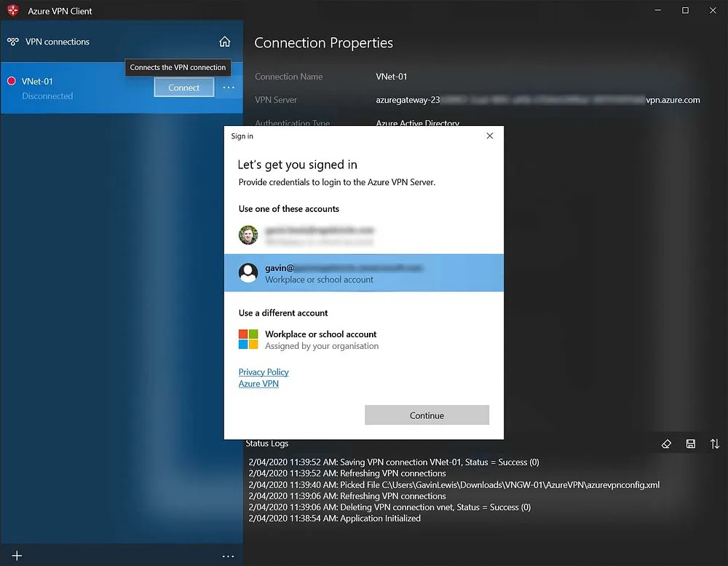Select the account with profile photo
This screenshot has width=728, height=566.
click(363, 235)
